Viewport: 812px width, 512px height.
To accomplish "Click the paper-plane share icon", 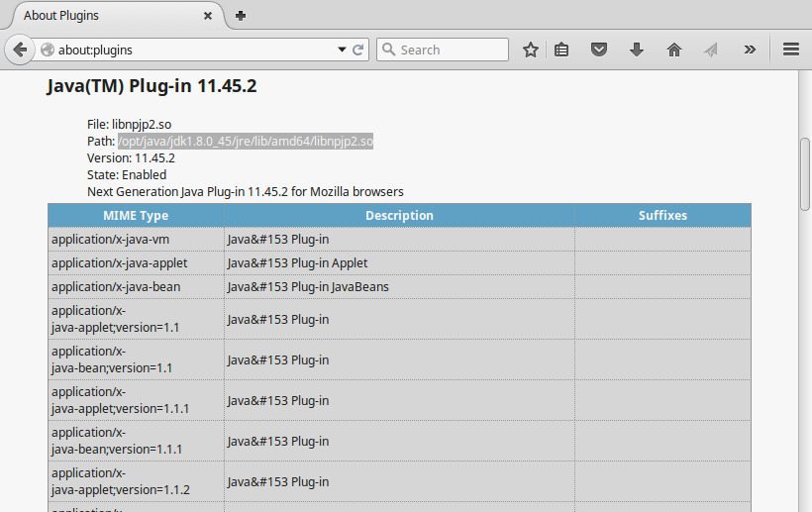I will (x=711, y=50).
